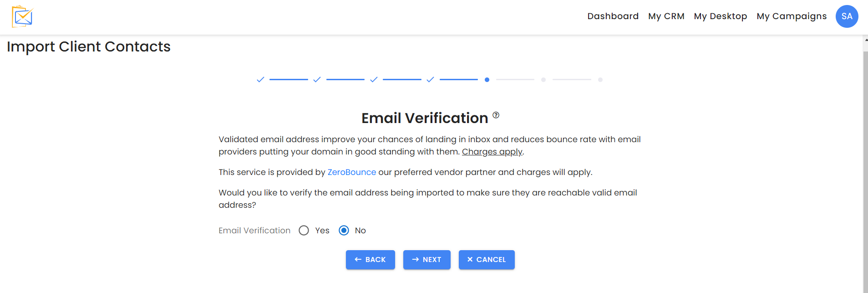
Task: Open the My CRM menu
Action: point(666,16)
